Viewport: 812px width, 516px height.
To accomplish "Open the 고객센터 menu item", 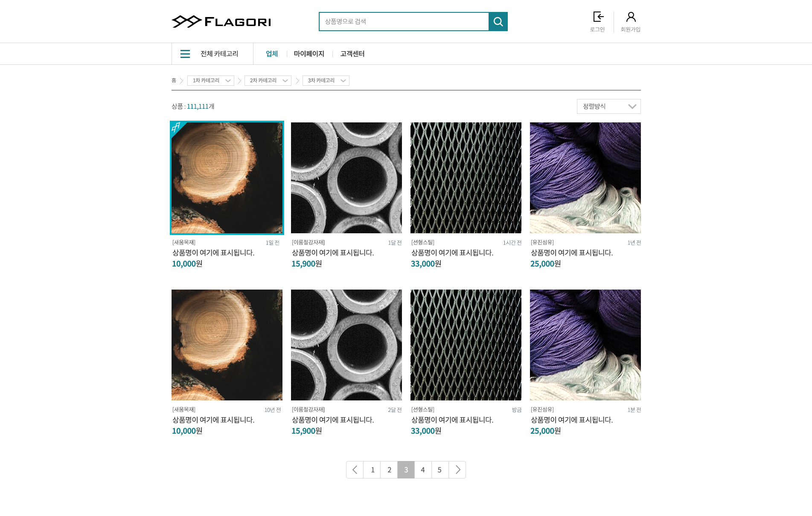I will coord(352,54).
